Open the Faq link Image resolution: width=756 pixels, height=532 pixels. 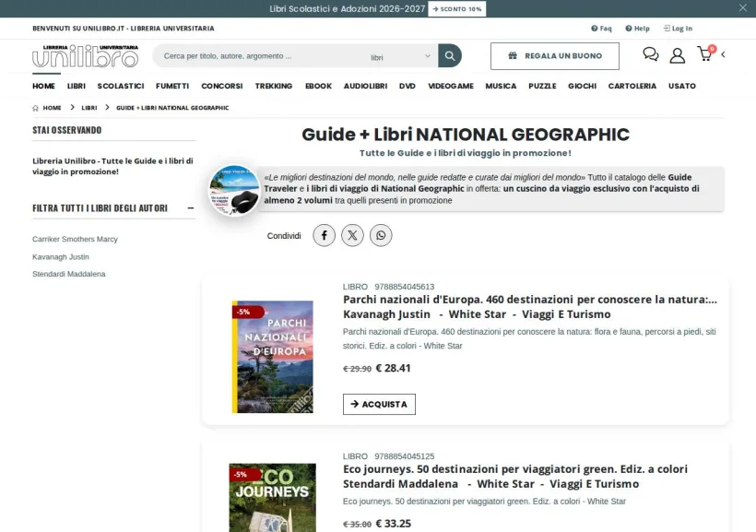point(601,29)
